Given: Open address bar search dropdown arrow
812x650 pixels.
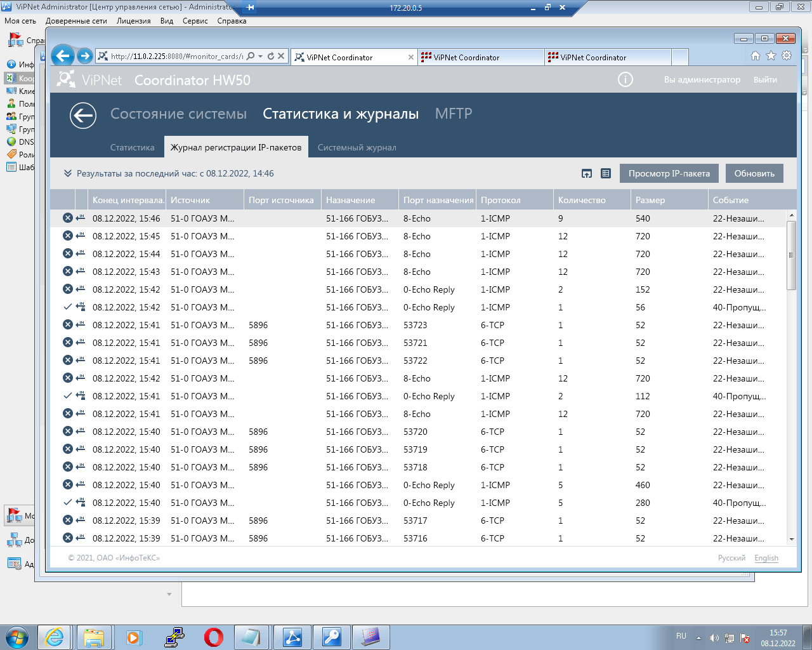Looking at the screenshot, I should (x=260, y=56).
